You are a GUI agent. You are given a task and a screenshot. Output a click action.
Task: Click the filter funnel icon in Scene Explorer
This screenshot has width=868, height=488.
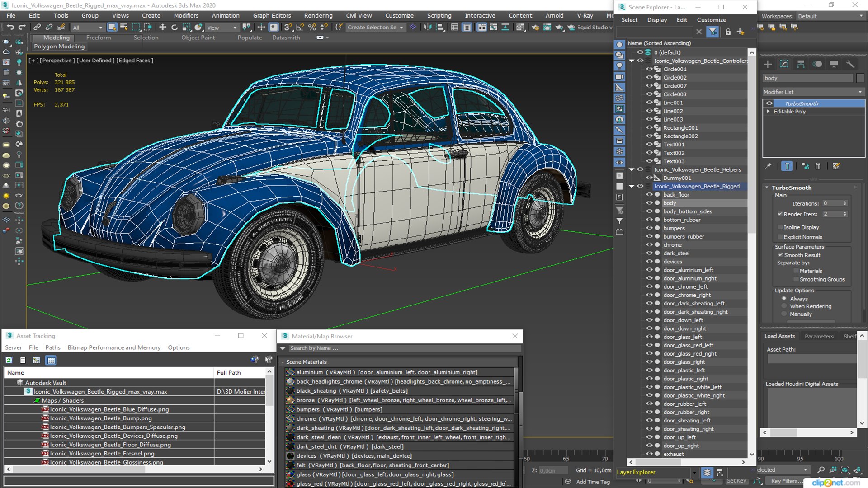(712, 32)
